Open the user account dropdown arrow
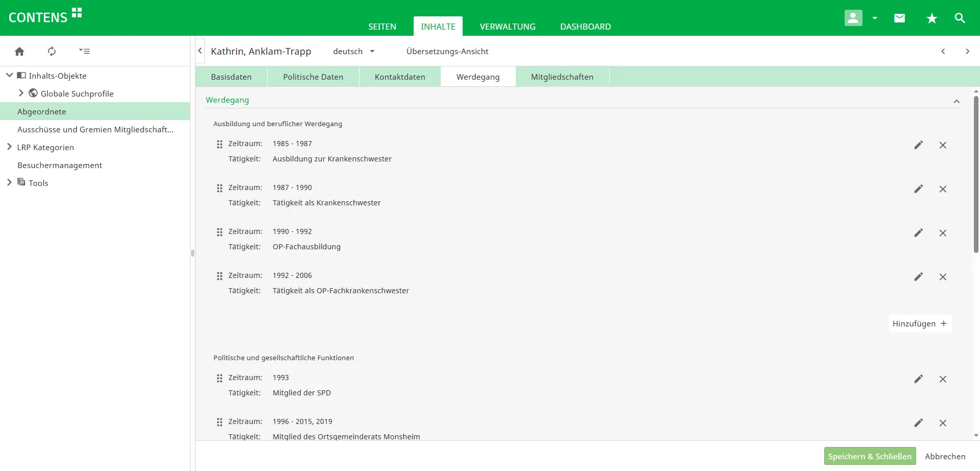 point(875,18)
